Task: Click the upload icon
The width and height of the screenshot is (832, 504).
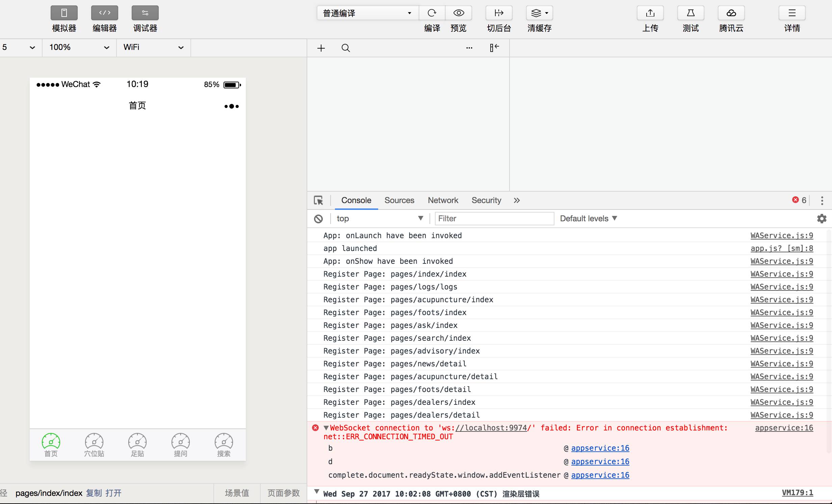Action: coord(650,13)
